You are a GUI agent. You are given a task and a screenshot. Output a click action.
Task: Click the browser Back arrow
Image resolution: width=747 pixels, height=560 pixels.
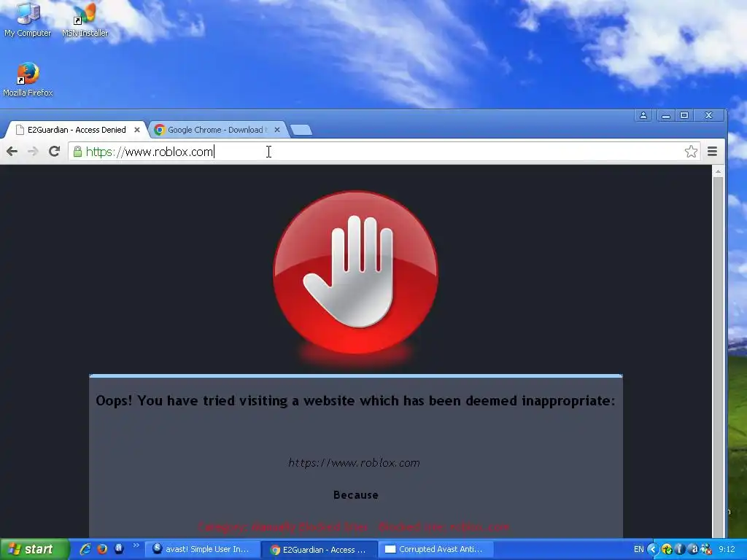[12, 152]
